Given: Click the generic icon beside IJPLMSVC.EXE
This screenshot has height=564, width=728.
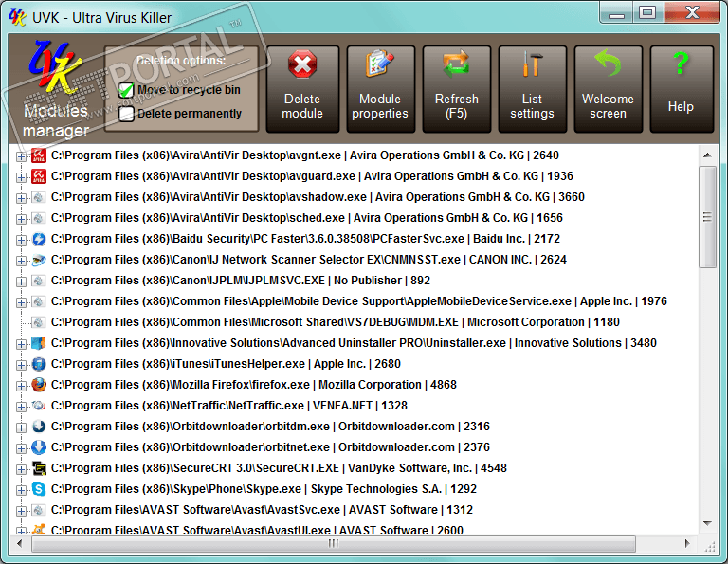Looking at the screenshot, I should tap(39, 281).
